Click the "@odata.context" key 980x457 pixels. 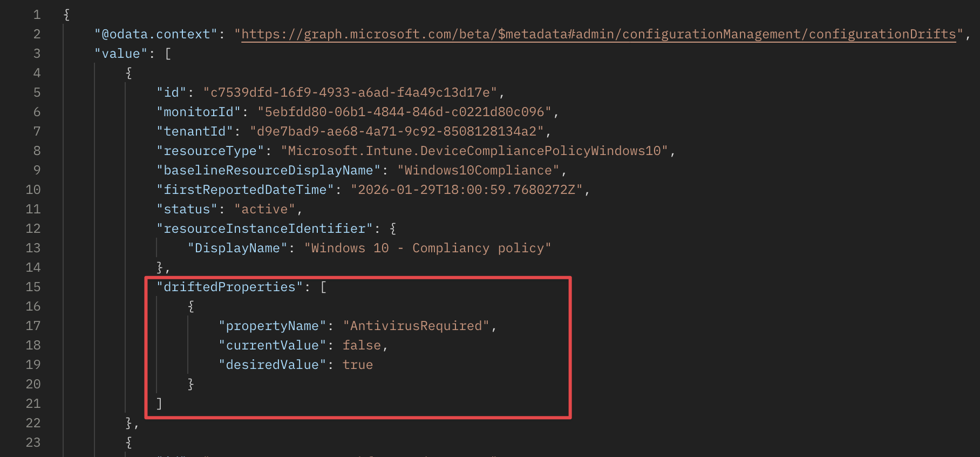(x=156, y=34)
